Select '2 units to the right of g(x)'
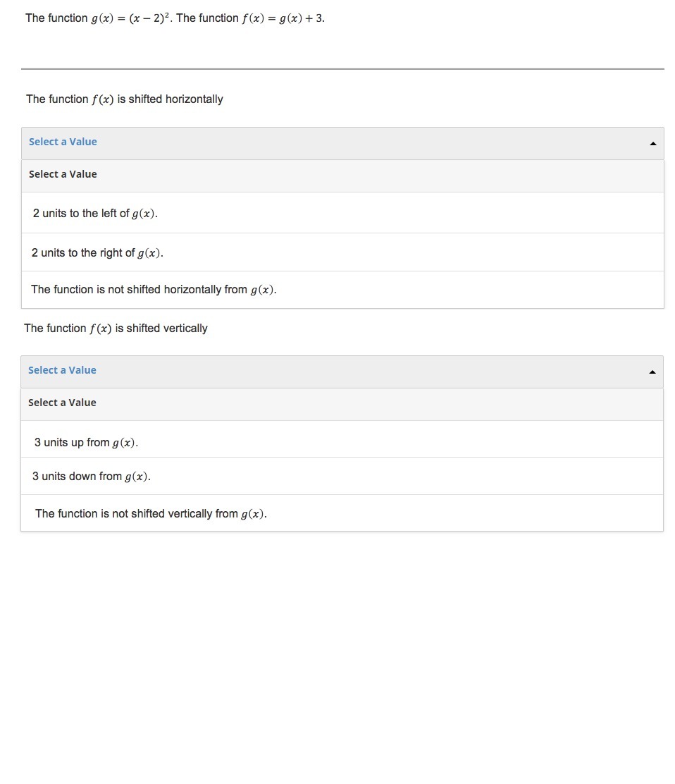The height and width of the screenshot is (784, 675). [97, 253]
